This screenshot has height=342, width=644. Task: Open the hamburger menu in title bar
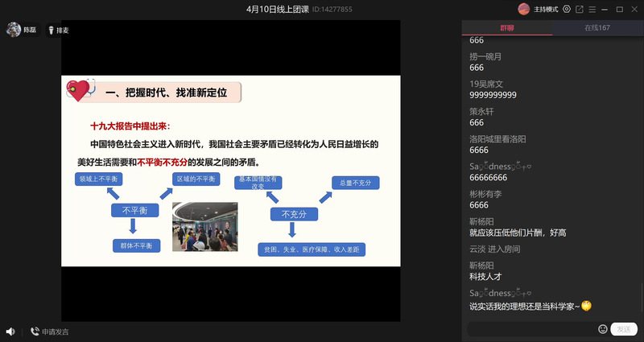tap(592, 10)
